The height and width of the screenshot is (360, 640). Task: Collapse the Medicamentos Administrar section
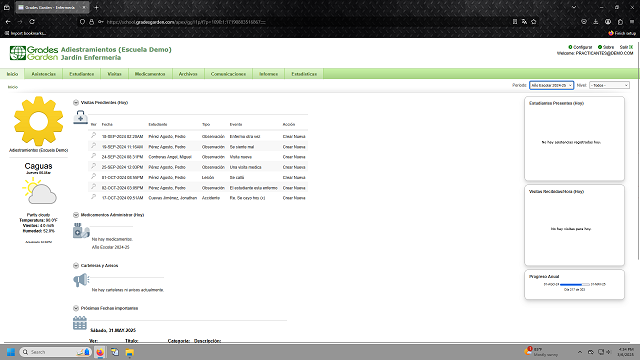point(76,215)
